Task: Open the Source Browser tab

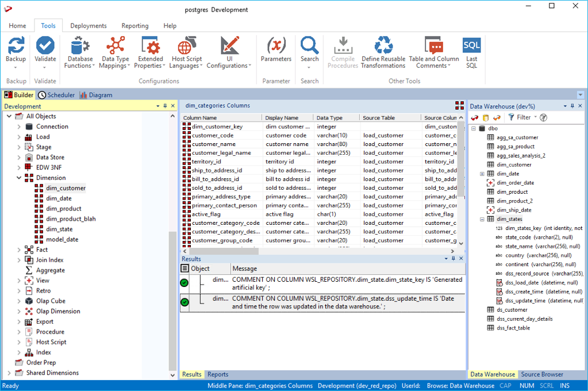Action: pyautogui.click(x=541, y=374)
